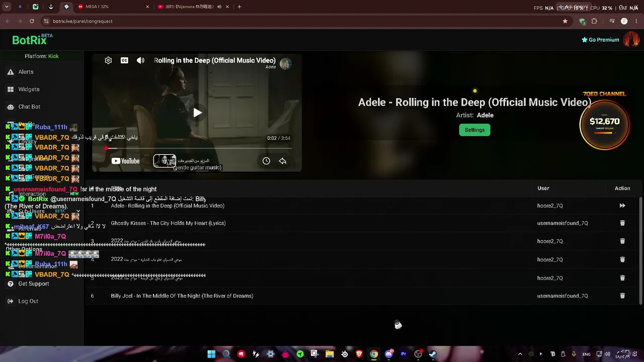
Task: Click the Log Out arrow icon
Action: point(11,301)
